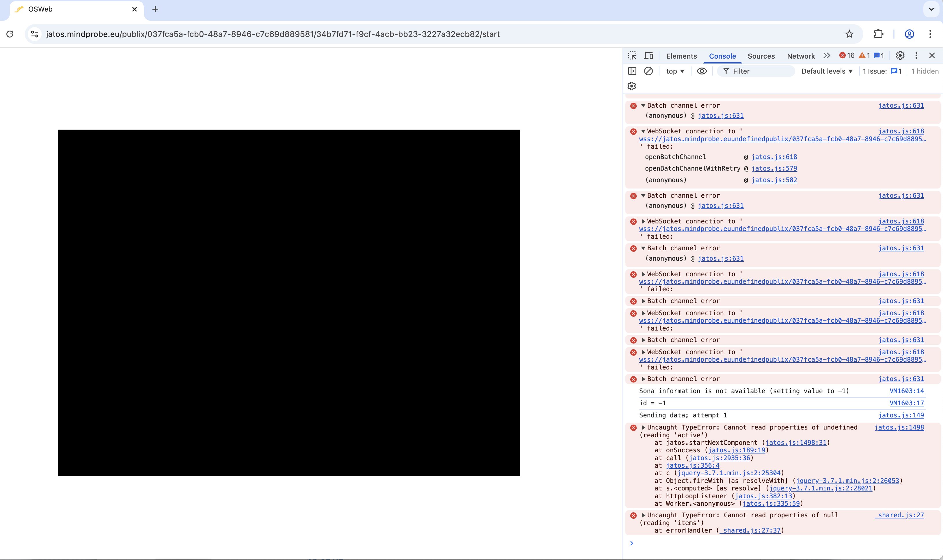The height and width of the screenshot is (560, 943).
Task: Toggle the device toolbar icon
Action: (649, 56)
